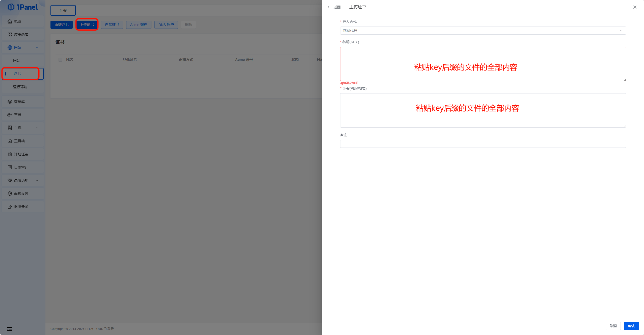Viewport: 644px width, 335px height.
Task: Click the 确认 button
Action: [631, 326]
